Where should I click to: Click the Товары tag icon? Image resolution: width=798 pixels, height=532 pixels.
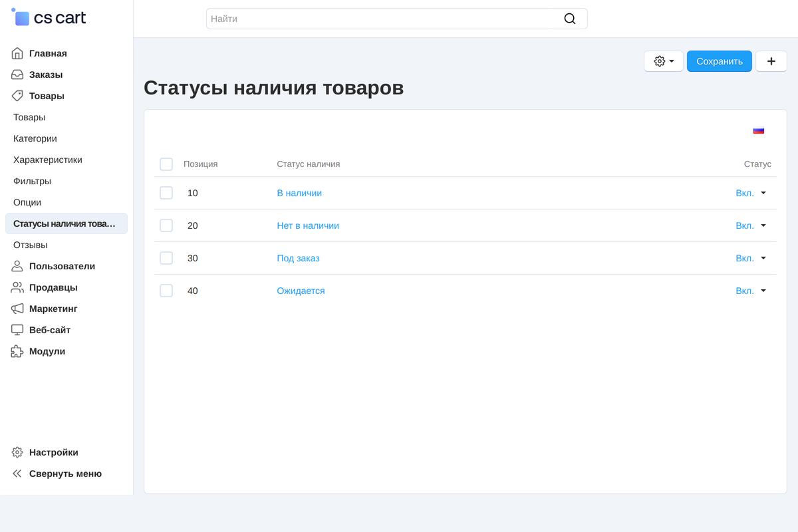click(x=17, y=96)
